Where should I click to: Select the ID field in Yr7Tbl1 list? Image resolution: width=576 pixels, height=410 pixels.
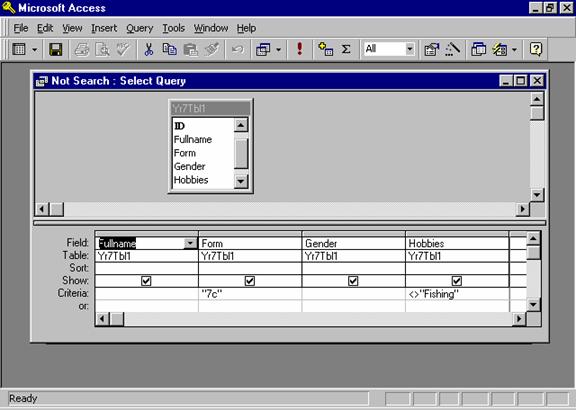click(203, 126)
